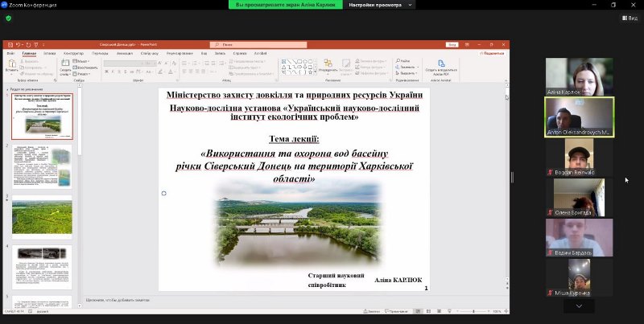Click the Arrange (Упорядочить) icon
Image resolution: width=644 pixels, height=324 pixels.
(x=328, y=65)
